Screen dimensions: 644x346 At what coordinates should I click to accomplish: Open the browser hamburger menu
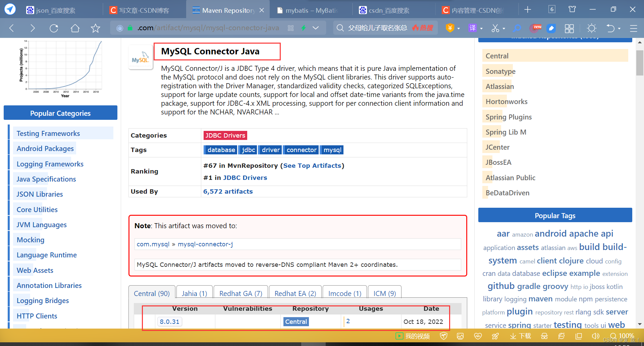pyautogui.click(x=633, y=28)
